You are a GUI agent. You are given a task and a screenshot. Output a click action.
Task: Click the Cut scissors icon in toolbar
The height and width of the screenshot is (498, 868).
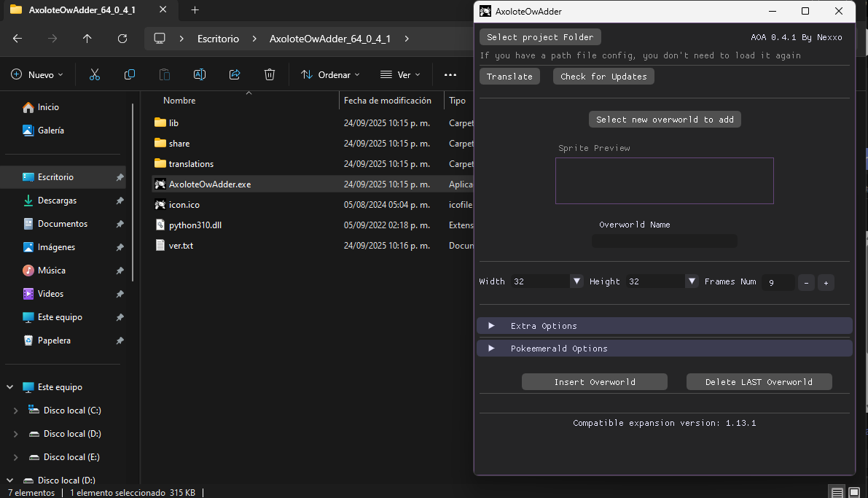(95, 74)
